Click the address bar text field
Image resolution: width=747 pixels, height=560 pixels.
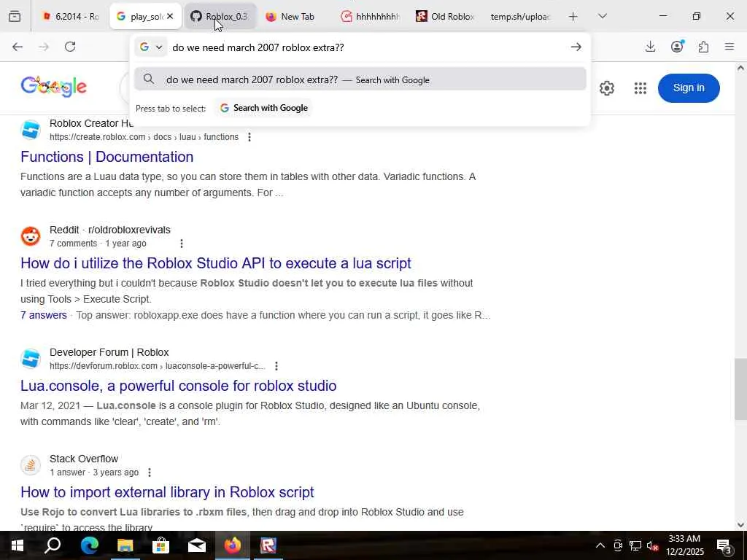367,47
